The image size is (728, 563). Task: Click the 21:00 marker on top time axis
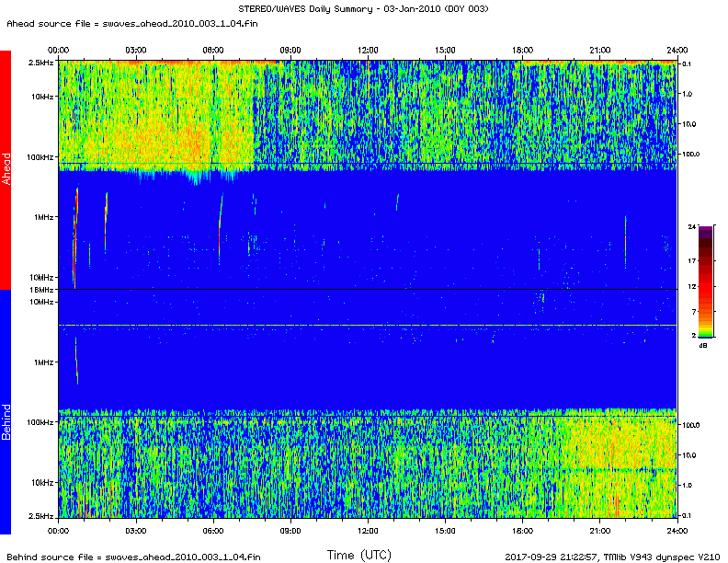point(600,50)
